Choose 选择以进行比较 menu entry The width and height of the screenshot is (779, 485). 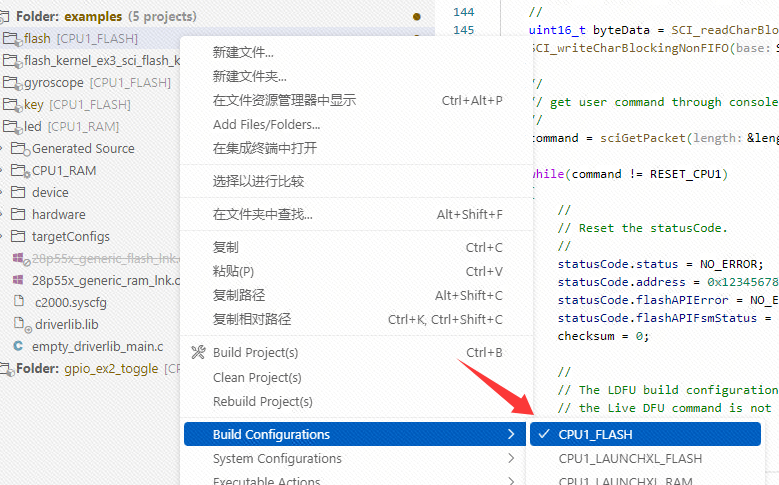point(355,181)
